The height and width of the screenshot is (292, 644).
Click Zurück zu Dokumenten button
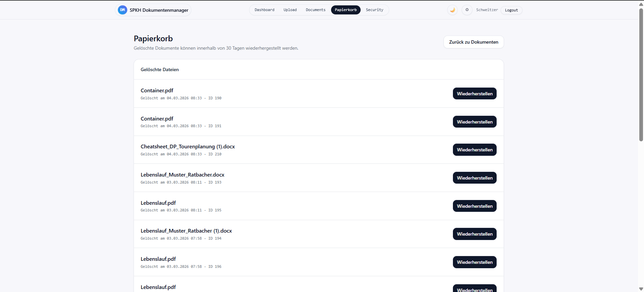[473, 42]
